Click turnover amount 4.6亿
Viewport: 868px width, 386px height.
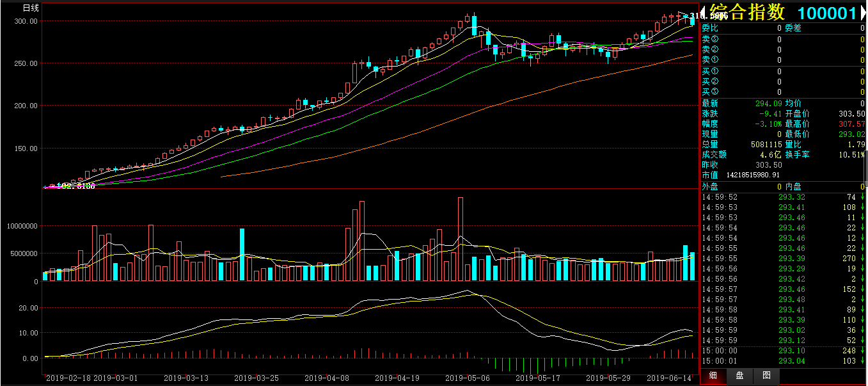[771, 154]
